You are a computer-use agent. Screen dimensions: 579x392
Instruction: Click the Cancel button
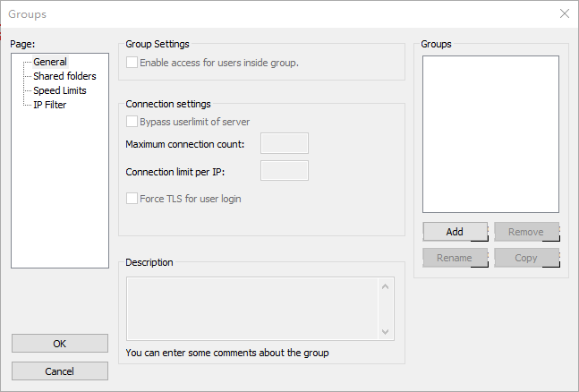coord(60,371)
